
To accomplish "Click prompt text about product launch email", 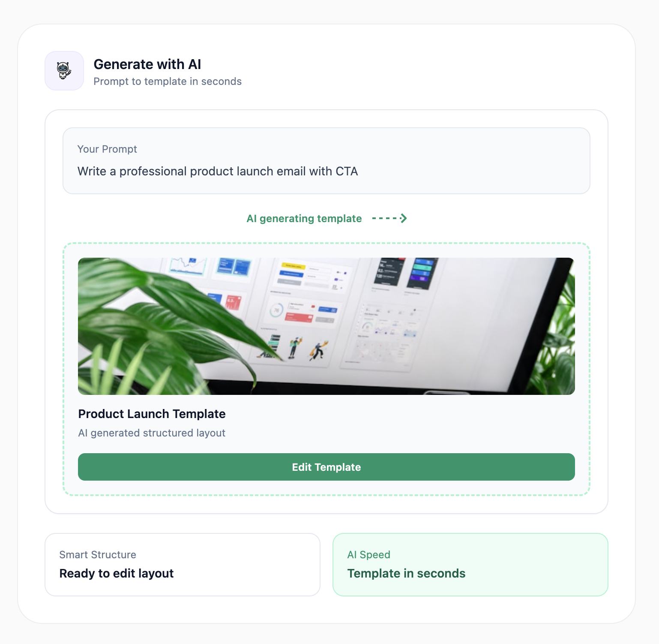I will 218,171.
